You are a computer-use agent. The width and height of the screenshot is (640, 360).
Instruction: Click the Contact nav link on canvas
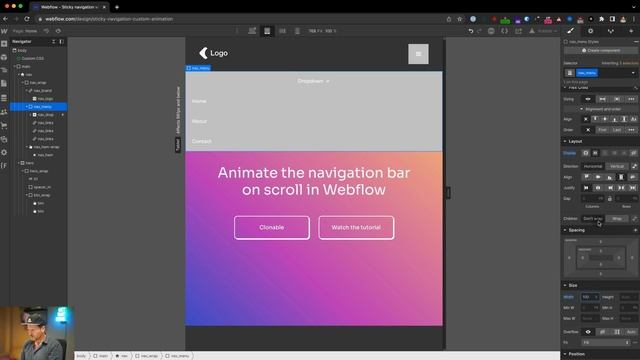[x=202, y=141]
